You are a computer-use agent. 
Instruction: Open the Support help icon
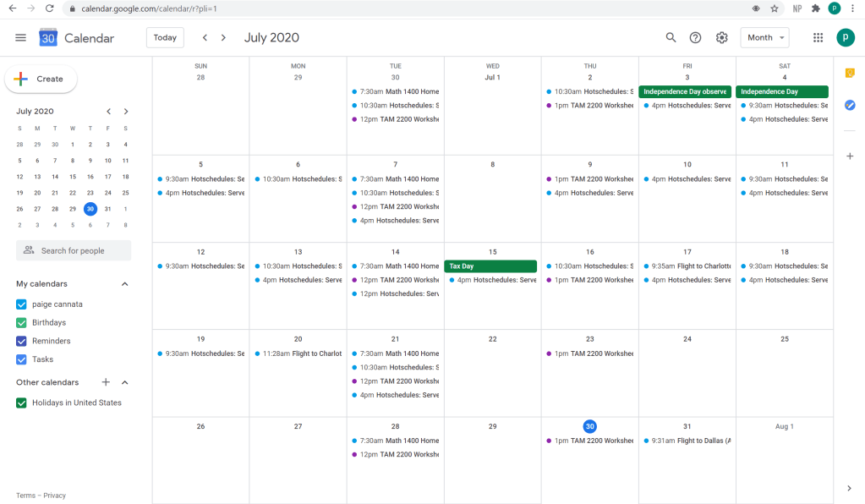click(695, 38)
